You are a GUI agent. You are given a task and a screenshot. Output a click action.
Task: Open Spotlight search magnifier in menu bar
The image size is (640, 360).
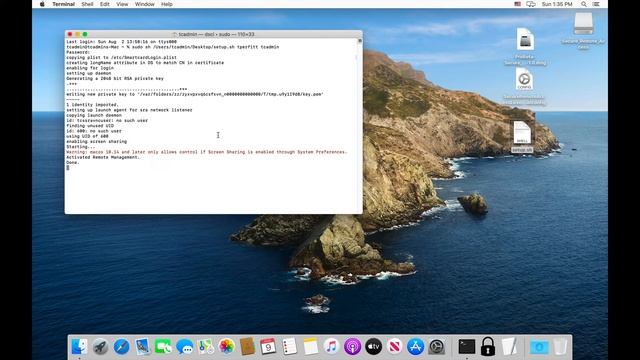(x=584, y=4)
